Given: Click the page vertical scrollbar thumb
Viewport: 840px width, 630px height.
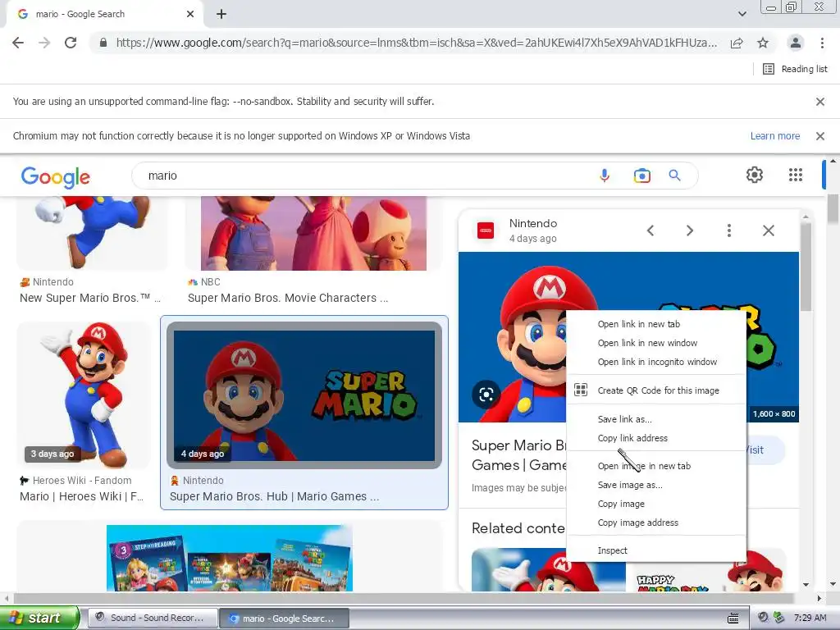Looking at the screenshot, I should click(833, 209).
